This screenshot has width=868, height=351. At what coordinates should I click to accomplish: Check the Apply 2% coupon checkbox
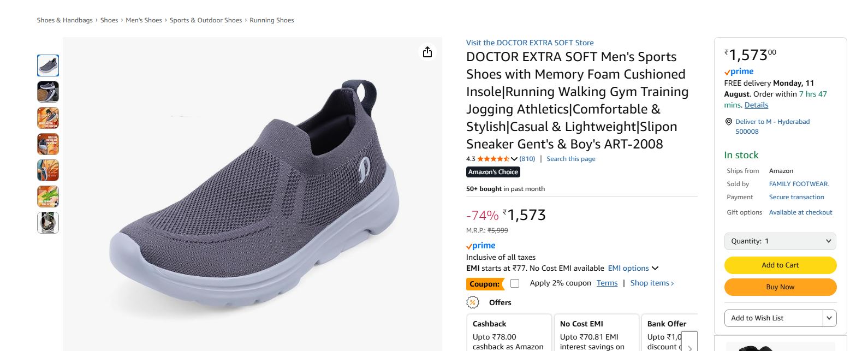[514, 283]
